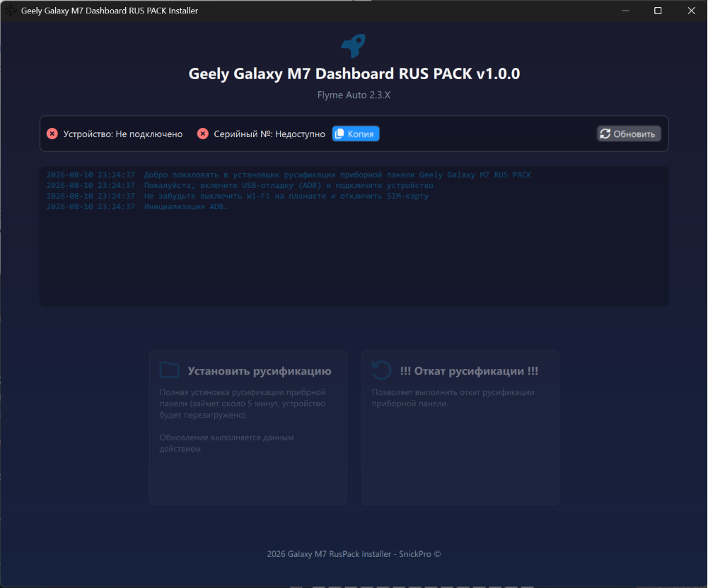Close the installer window

[691, 11]
